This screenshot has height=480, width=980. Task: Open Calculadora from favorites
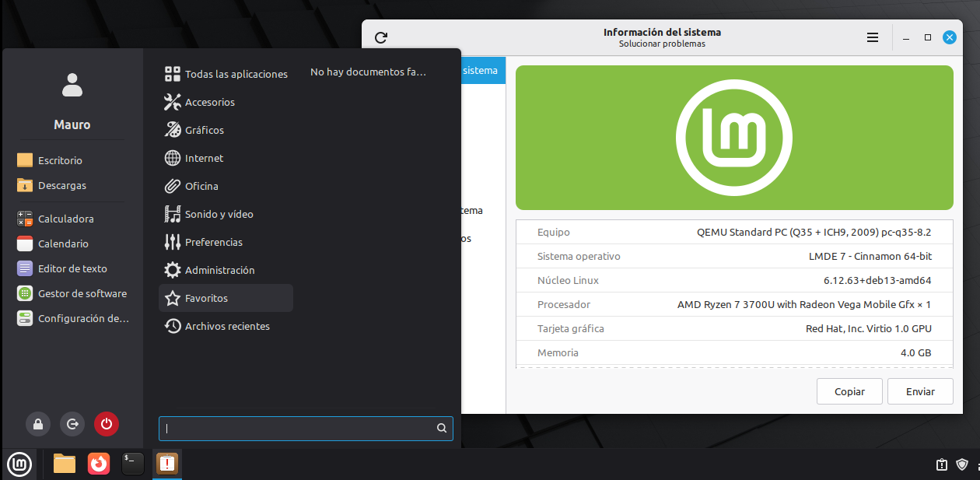65,219
